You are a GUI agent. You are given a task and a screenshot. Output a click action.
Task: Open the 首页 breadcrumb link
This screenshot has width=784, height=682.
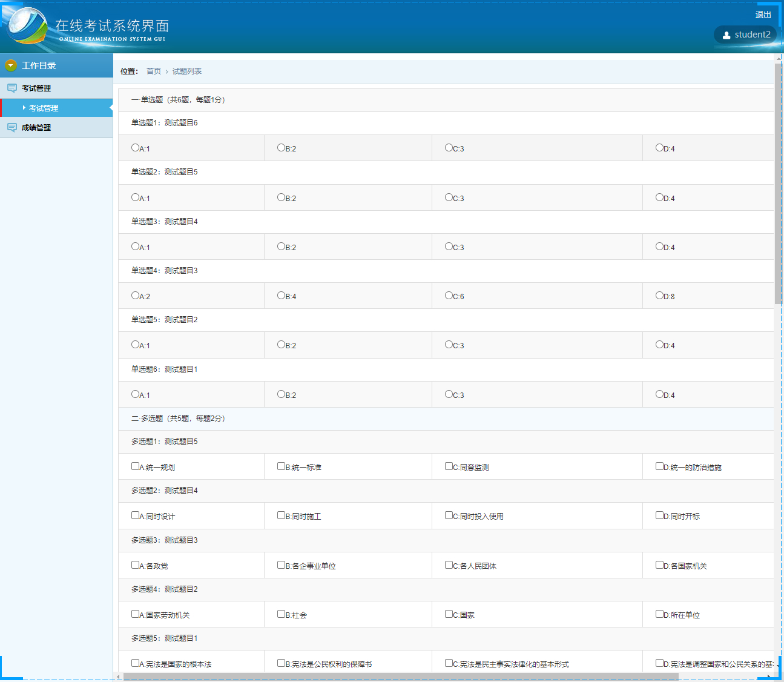pyautogui.click(x=153, y=71)
